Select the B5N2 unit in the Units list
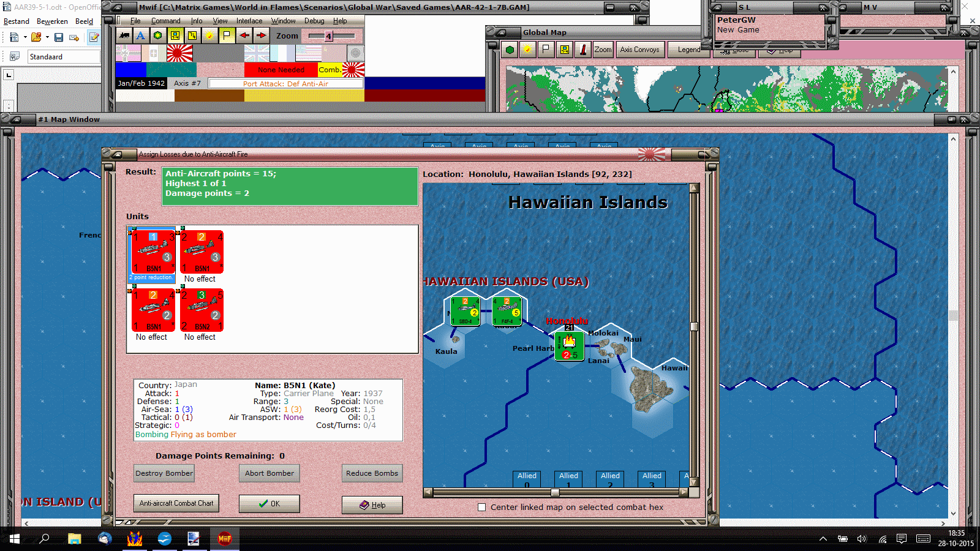This screenshot has height=551, width=980. click(x=202, y=310)
